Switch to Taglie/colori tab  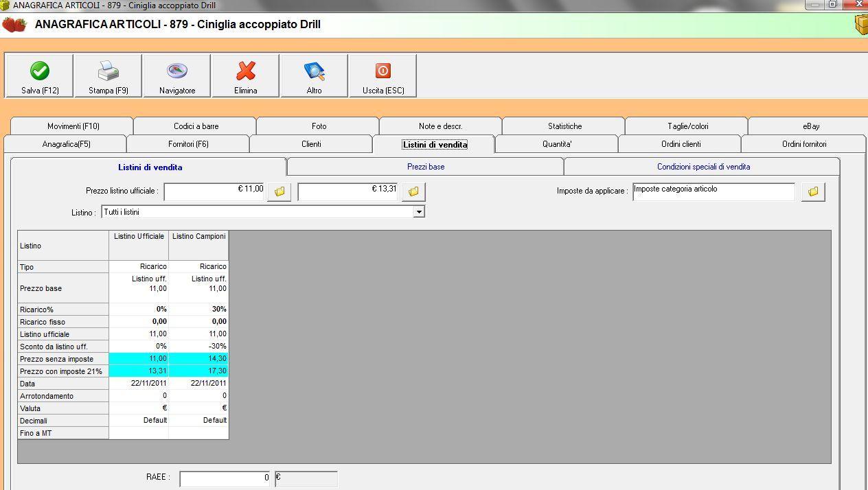(687, 126)
